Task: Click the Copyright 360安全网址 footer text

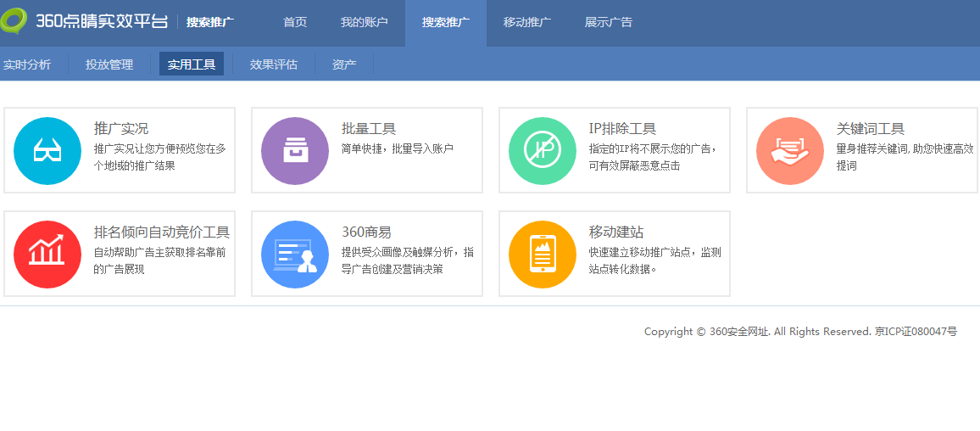Action: pyautogui.click(x=706, y=332)
